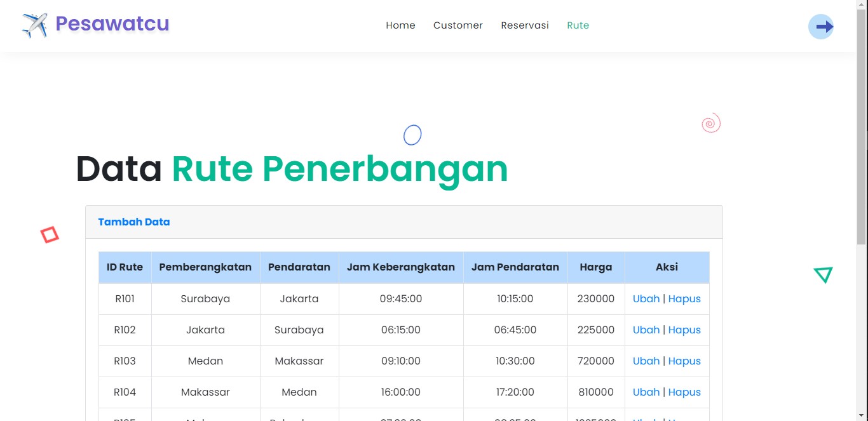The width and height of the screenshot is (868, 421).
Task: Delete route R102 with Hapus
Action: (x=684, y=330)
